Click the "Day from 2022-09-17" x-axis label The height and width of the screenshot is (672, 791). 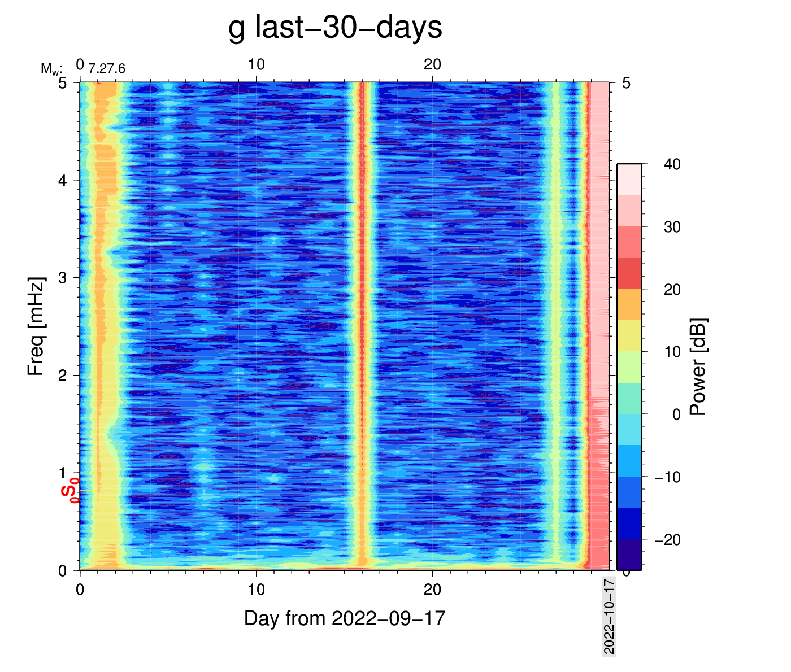click(345, 618)
